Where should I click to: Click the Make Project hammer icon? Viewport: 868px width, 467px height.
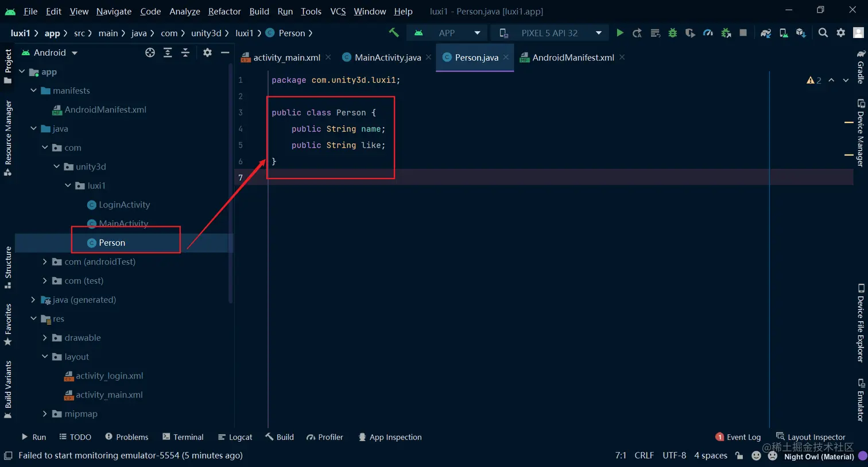coord(394,33)
